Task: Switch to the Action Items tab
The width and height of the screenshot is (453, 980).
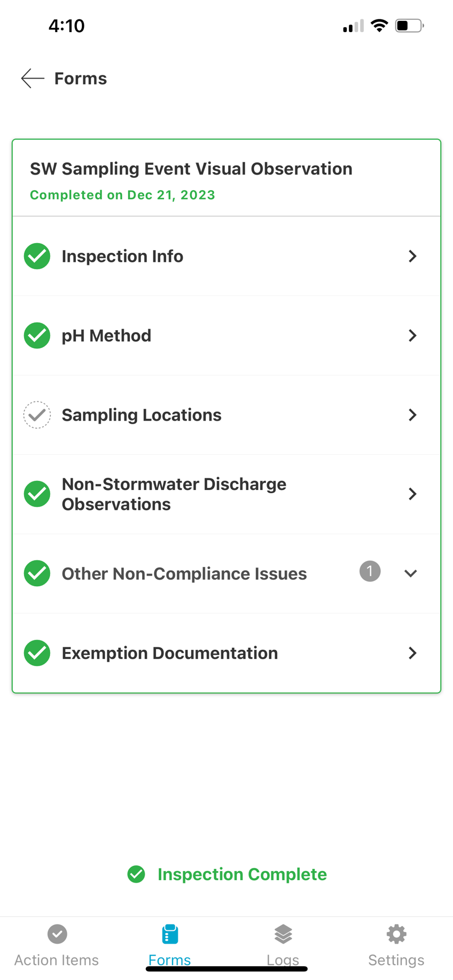Action: (x=57, y=946)
